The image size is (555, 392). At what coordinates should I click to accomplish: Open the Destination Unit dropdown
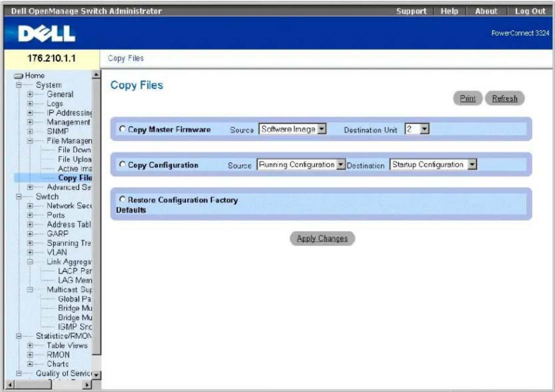point(416,129)
